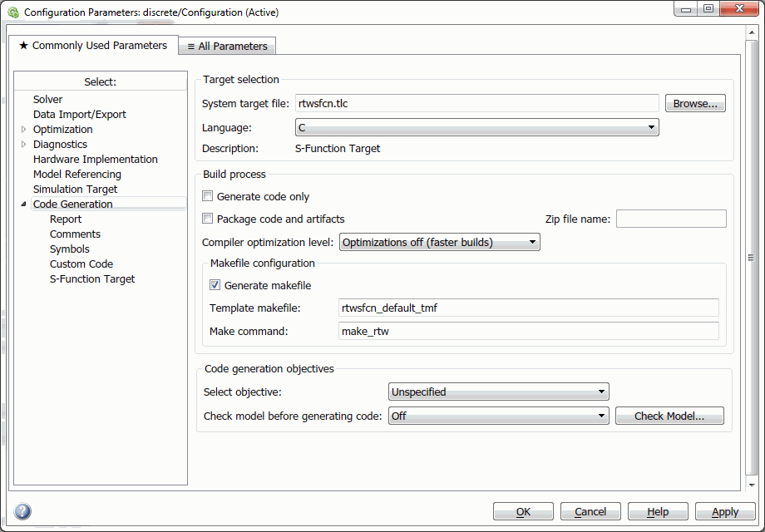Click the Check Model... button
The image size is (765, 532).
click(669, 416)
